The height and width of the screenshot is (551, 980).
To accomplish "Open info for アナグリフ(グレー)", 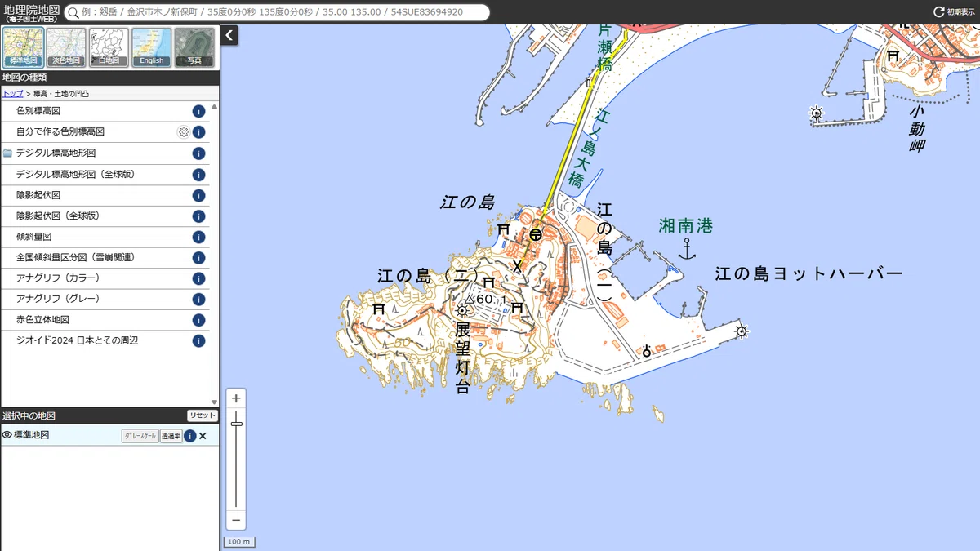I will click(198, 300).
